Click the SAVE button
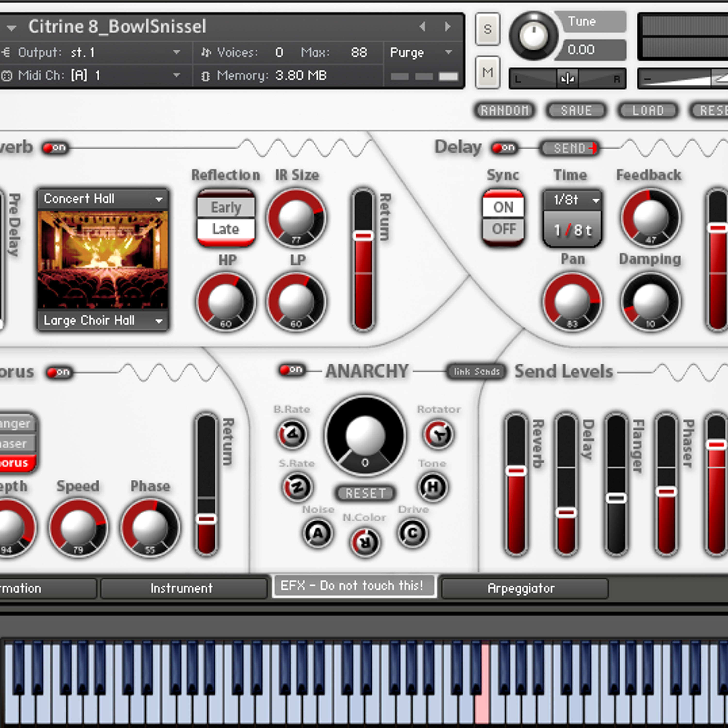The image size is (728, 728). tap(576, 110)
